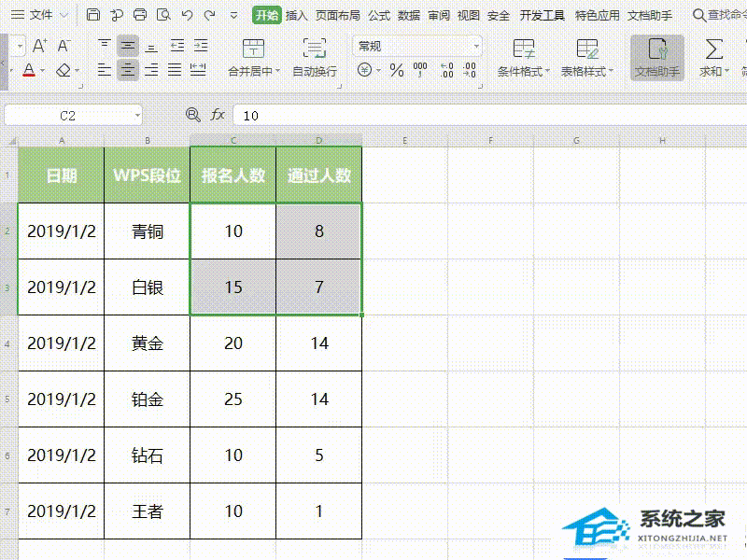Click the AutoSum (求和) sigma icon
The height and width of the screenshot is (560, 747).
pos(713,49)
